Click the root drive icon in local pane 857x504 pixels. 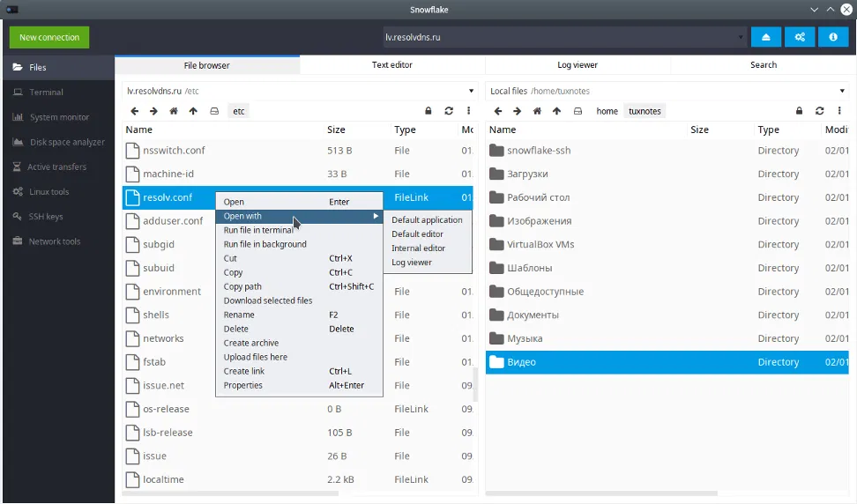pos(578,111)
